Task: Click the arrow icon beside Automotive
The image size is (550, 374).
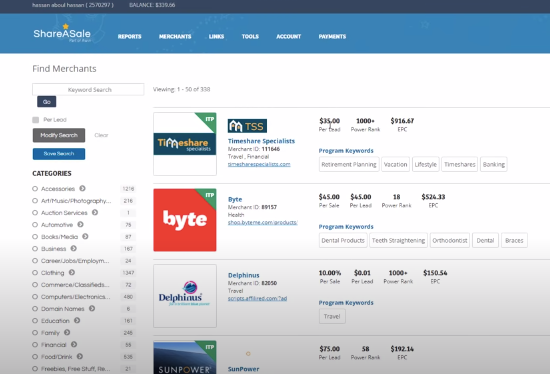Action: pyautogui.click(x=80, y=224)
